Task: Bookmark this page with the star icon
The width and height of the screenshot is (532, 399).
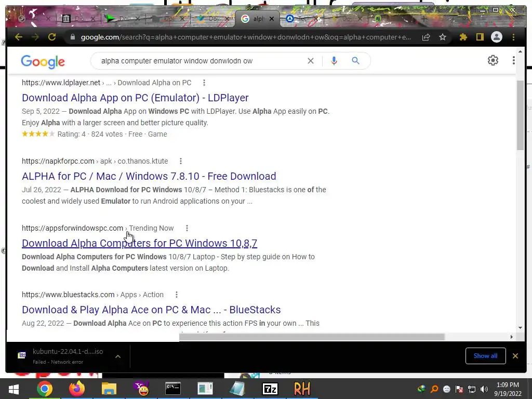Action: click(443, 37)
